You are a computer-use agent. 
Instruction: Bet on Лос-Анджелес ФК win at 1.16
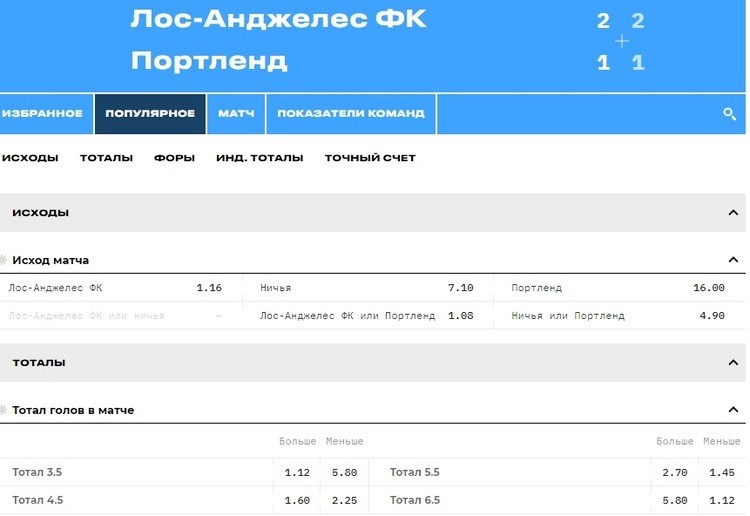[x=121, y=288]
